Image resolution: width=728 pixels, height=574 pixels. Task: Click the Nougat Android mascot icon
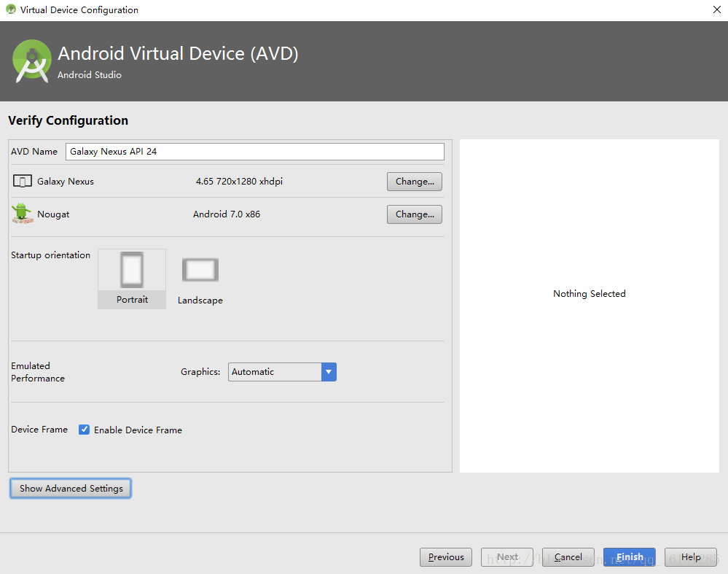coord(23,214)
